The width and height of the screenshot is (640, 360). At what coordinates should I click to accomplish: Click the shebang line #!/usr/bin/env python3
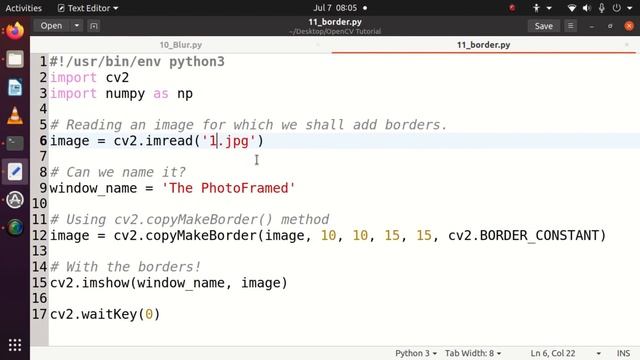coord(137,62)
